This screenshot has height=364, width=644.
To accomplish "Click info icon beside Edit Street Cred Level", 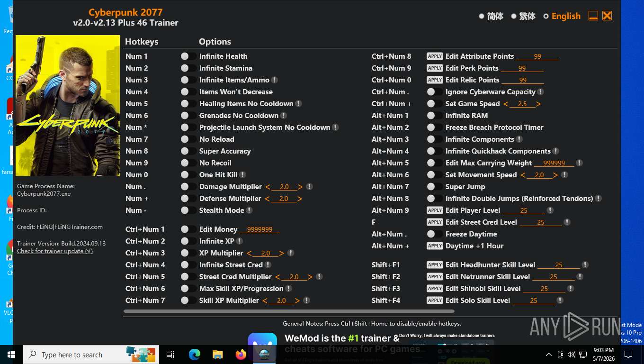I will point(567,222).
